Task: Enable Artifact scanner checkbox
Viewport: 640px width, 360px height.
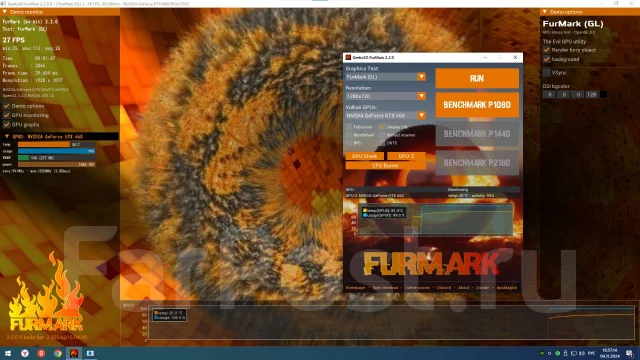Action: (382, 135)
